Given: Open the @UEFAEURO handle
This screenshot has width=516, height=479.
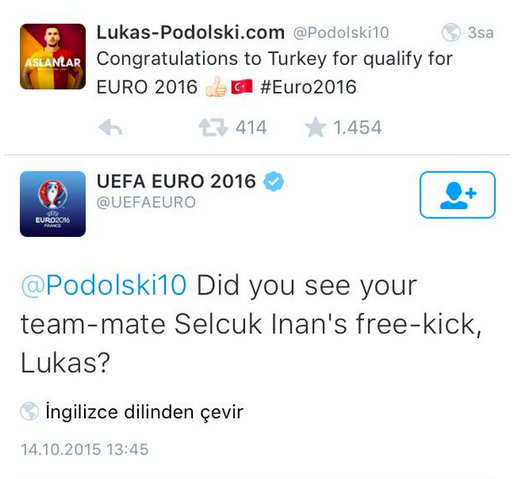Looking at the screenshot, I should (146, 202).
